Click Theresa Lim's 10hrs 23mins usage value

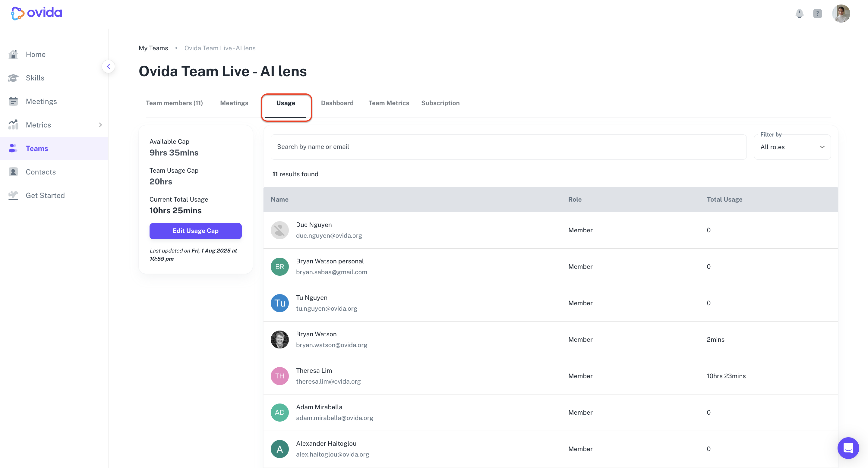[x=726, y=376]
